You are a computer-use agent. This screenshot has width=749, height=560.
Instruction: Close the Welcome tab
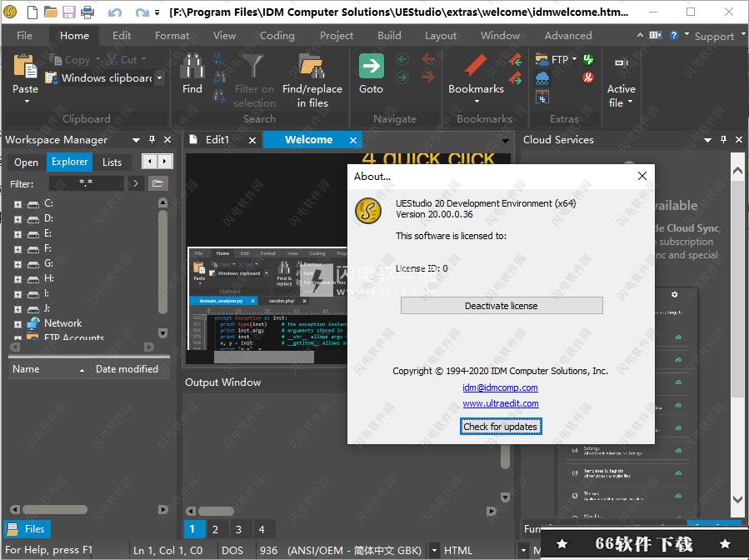point(353,141)
